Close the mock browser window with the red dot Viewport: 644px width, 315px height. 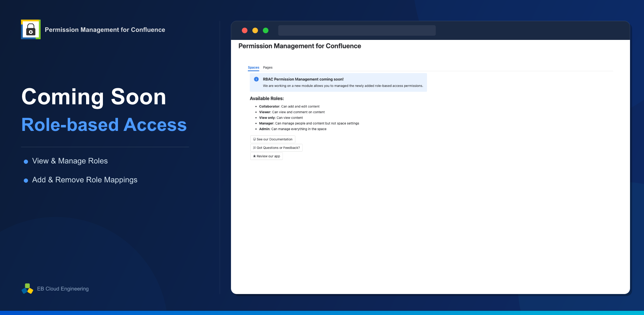(245, 30)
